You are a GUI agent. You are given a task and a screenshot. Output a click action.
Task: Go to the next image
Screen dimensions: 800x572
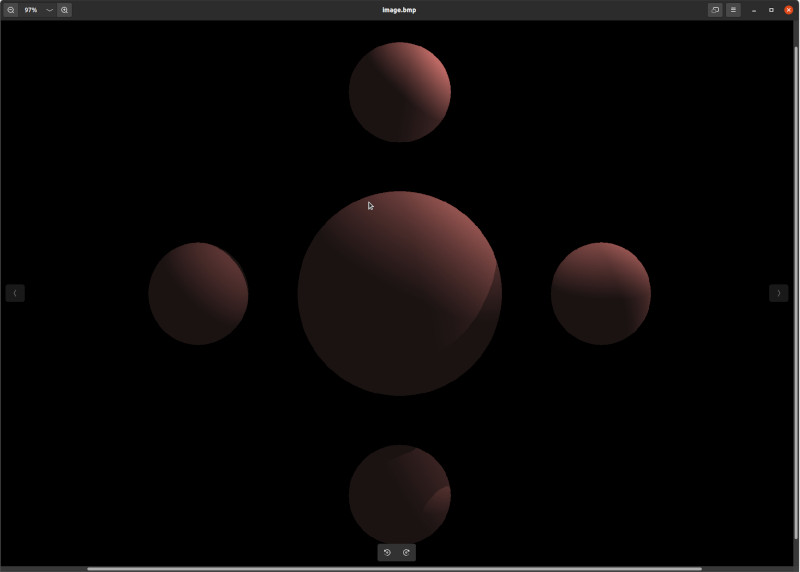pos(778,293)
